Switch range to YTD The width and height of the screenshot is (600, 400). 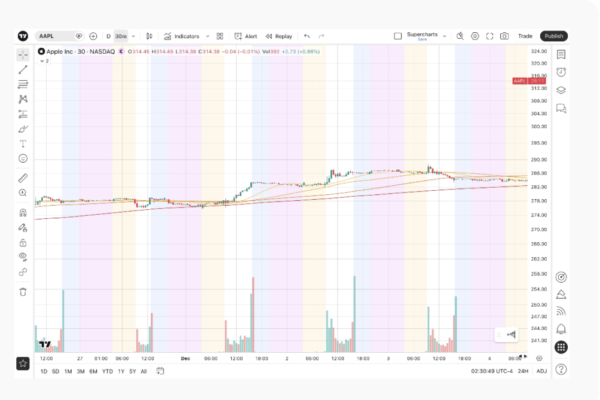pyautogui.click(x=108, y=371)
